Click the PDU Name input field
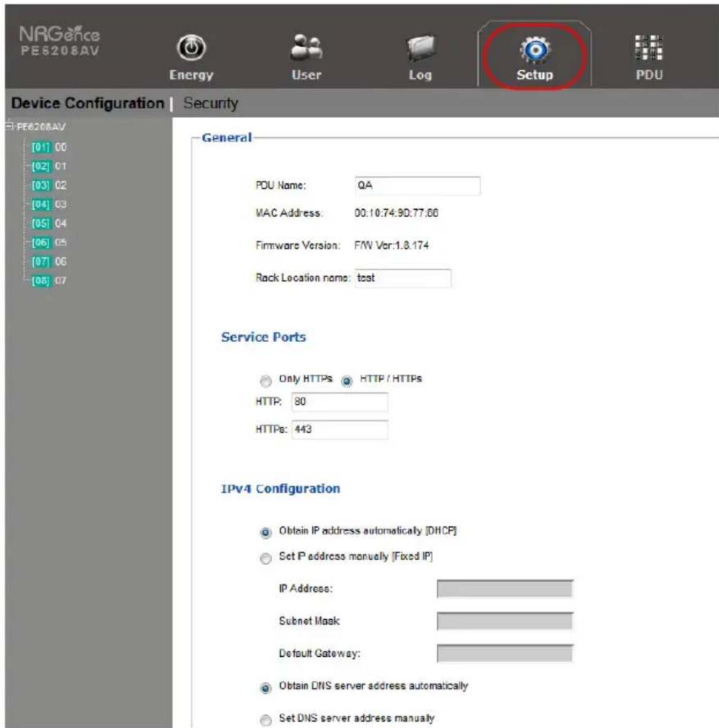The image size is (719, 728). click(x=417, y=185)
